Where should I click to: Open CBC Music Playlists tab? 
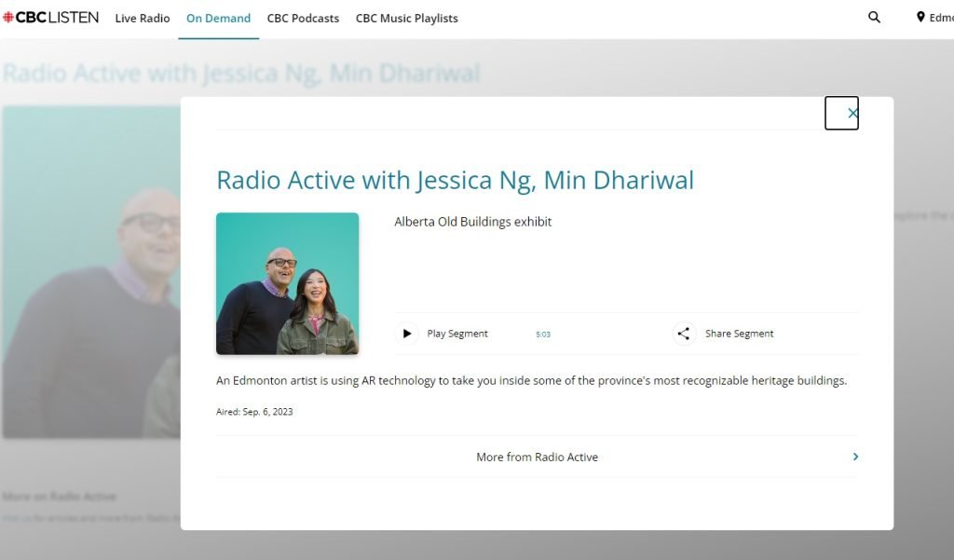click(406, 19)
